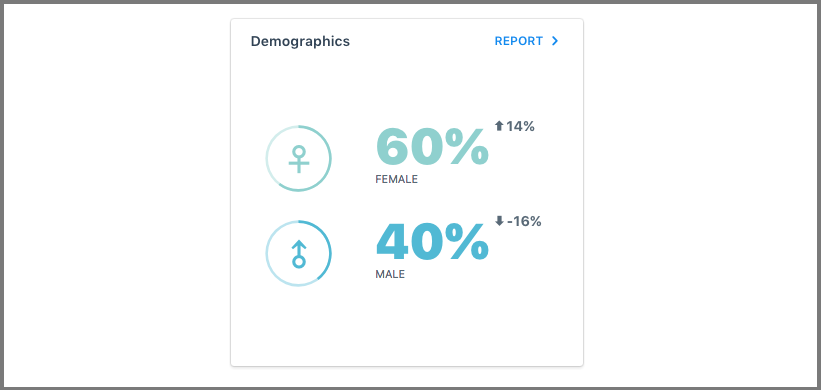Image resolution: width=821 pixels, height=390 pixels.
Task: Click the MALE label text
Action: click(390, 274)
